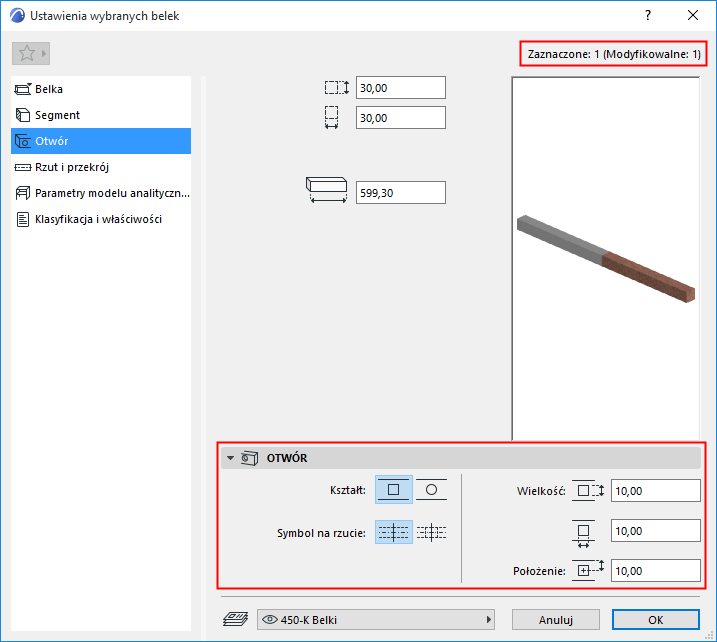Open the favorites star button
Screen dimensions: 717x642
point(31,54)
